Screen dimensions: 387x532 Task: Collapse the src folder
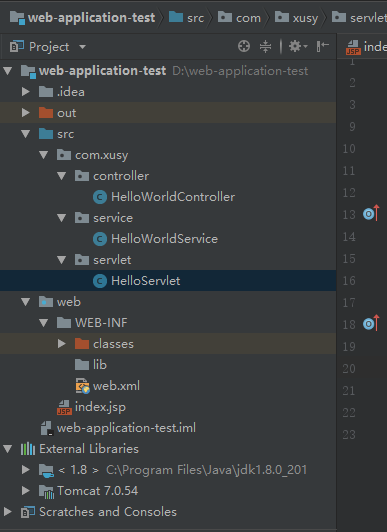pyautogui.click(x=25, y=134)
